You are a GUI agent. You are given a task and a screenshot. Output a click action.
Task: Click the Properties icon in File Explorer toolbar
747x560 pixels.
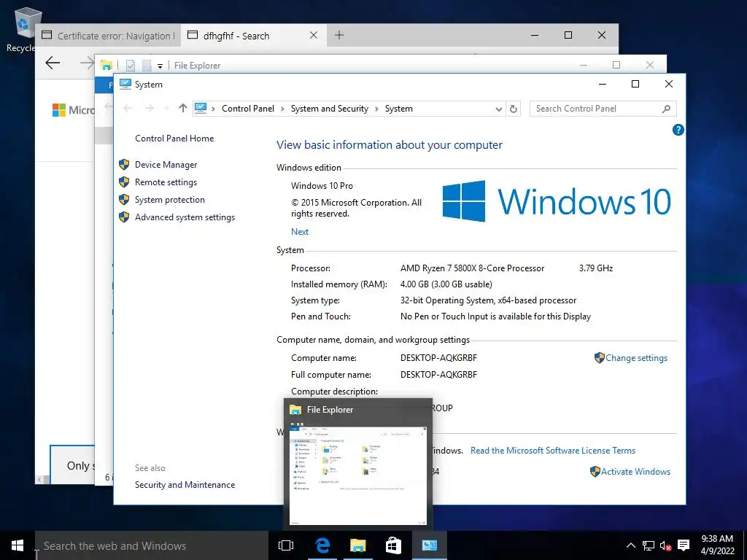(x=130, y=65)
